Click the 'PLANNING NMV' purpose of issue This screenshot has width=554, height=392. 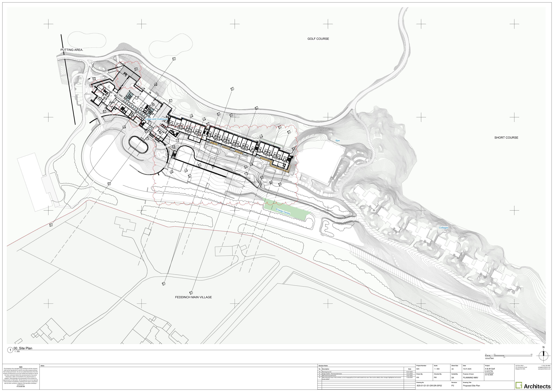(470, 378)
